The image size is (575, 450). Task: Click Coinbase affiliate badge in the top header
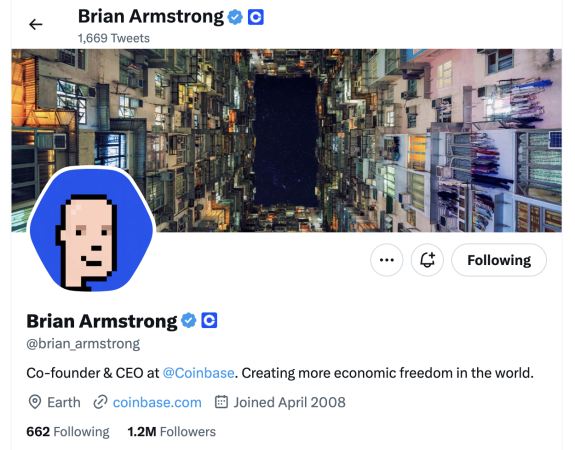click(x=256, y=17)
